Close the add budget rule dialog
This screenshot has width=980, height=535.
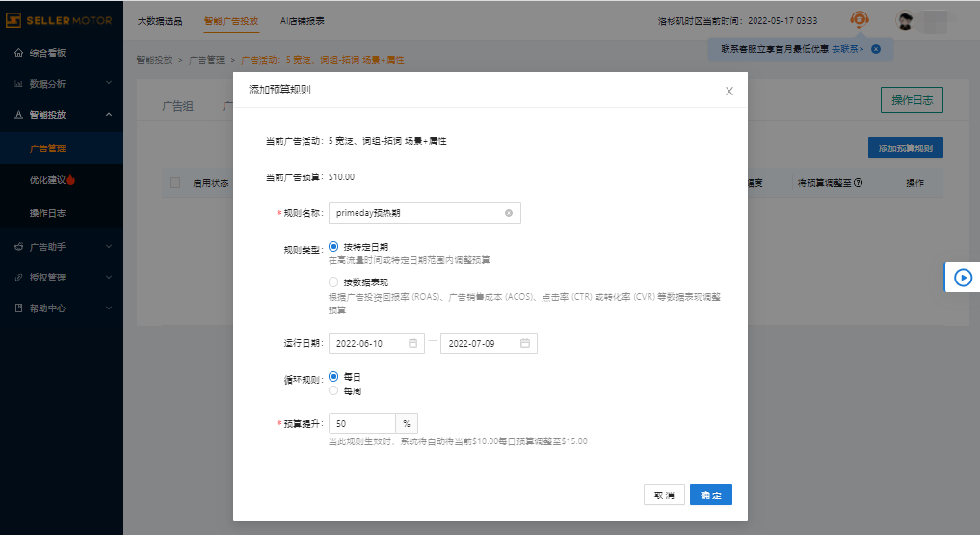(728, 92)
